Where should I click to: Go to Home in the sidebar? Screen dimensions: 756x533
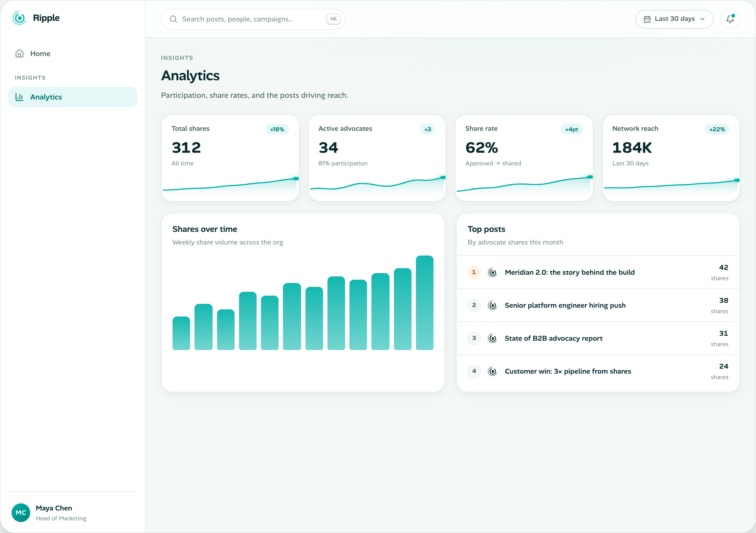click(x=73, y=53)
